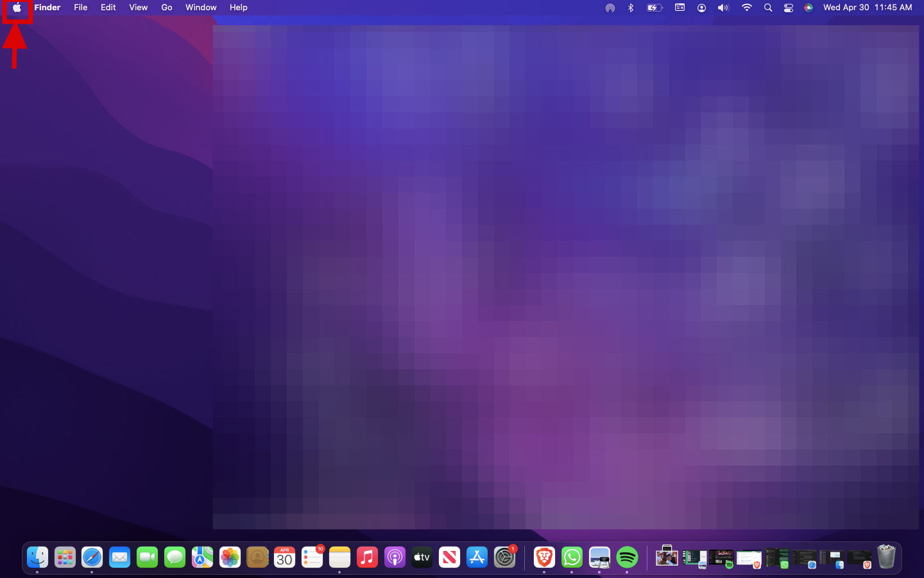
Task: Open Notes from the dock
Action: pyautogui.click(x=339, y=557)
